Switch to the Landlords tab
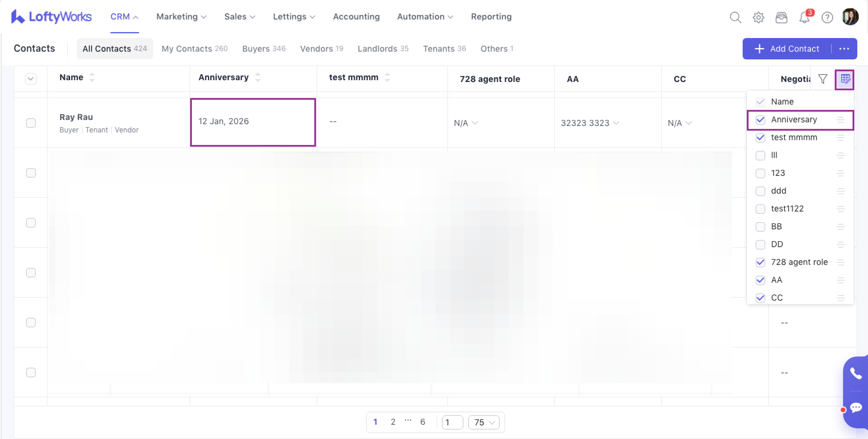 [383, 48]
